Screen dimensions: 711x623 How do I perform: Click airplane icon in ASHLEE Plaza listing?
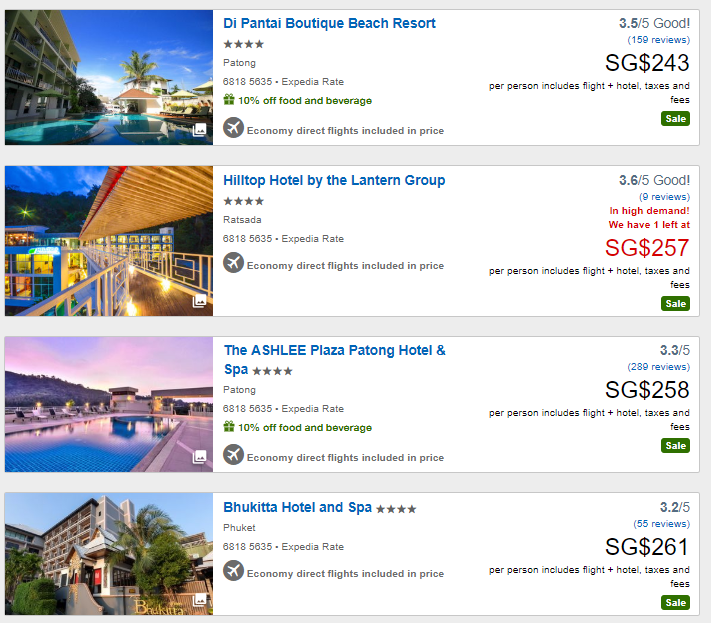[233, 456]
